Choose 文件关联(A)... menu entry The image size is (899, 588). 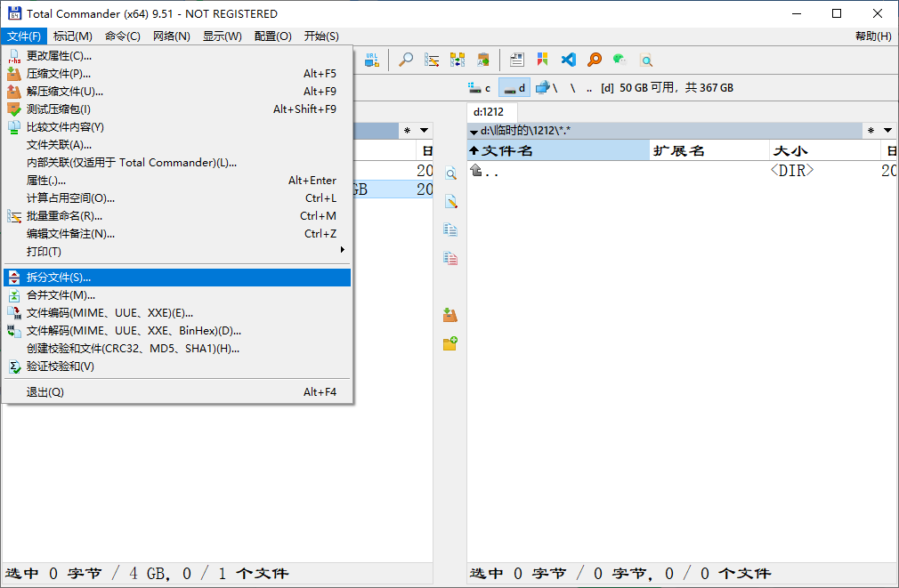pos(177,144)
